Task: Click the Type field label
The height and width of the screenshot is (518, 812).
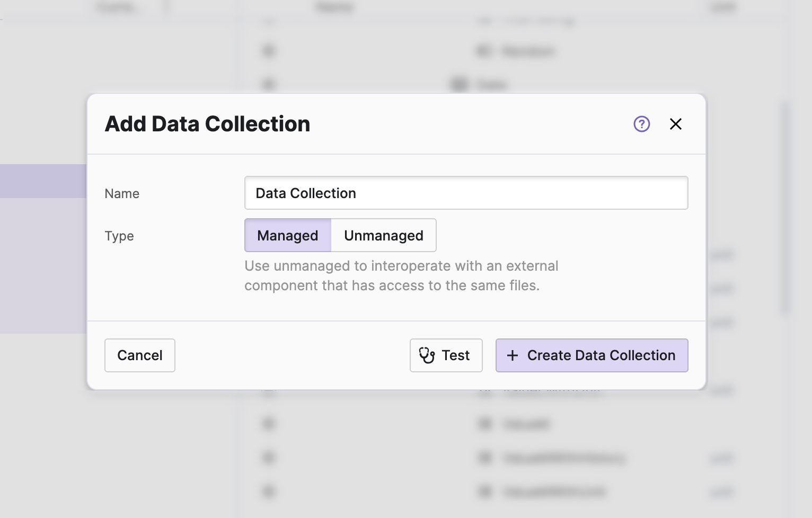Action: coord(119,236)
